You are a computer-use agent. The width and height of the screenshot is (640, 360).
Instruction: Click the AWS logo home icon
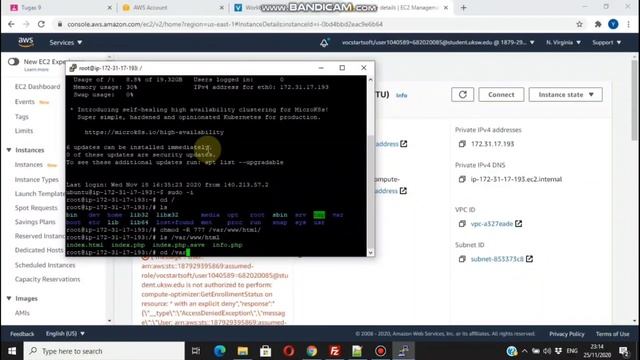click(26, 42)
